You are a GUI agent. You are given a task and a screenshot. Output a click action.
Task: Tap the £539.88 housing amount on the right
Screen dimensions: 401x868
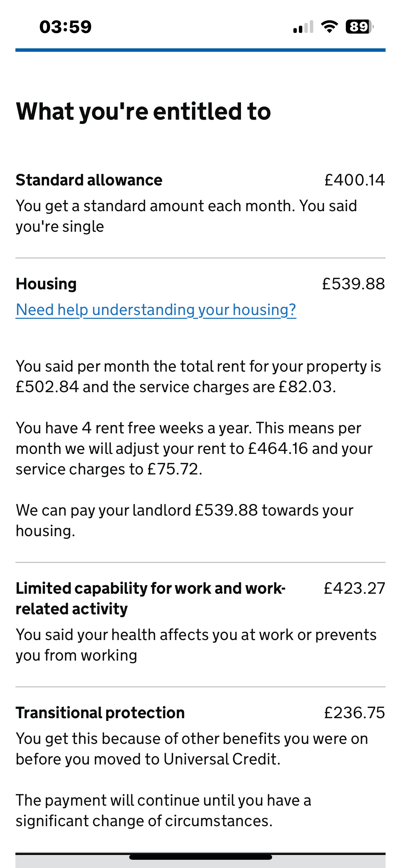coord(353,284)
